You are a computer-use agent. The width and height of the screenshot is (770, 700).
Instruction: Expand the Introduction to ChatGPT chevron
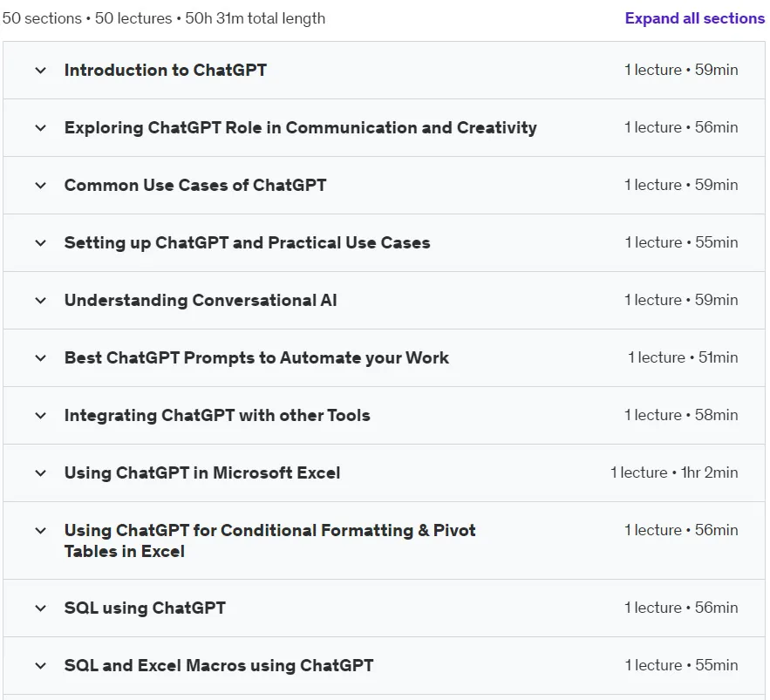[x=41, y=71]
